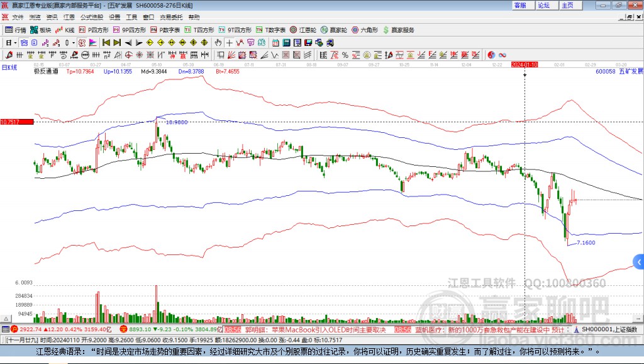
Task: Click the 7.1600 low price annotation
Action: click(x=586, y=242)
